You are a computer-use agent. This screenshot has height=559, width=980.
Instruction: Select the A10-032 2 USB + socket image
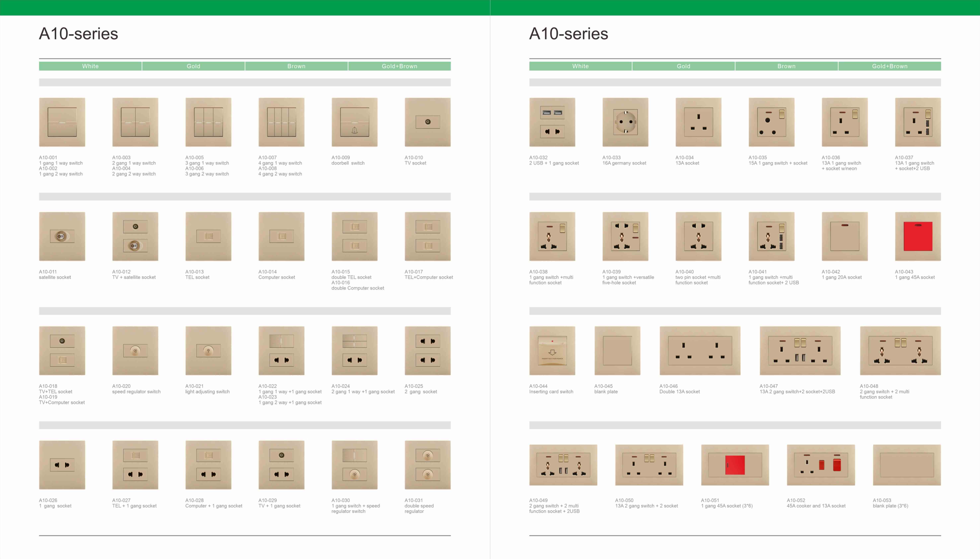pos(552,122)
